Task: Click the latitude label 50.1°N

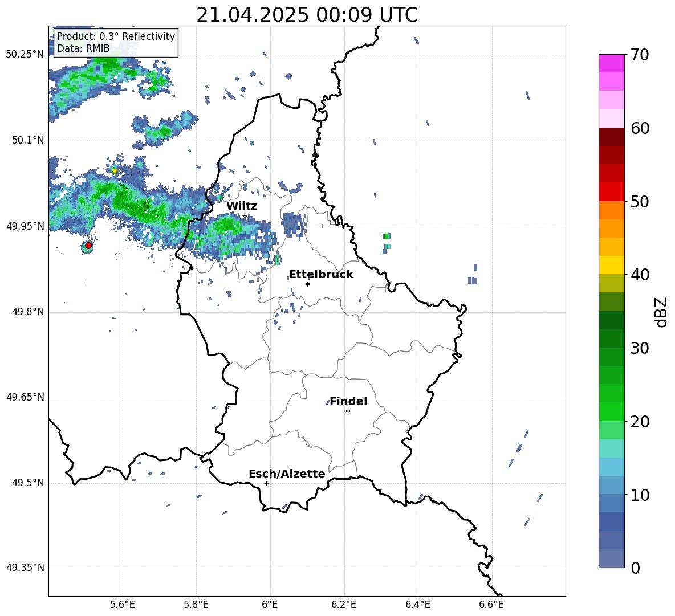Action: click(27, 140)
